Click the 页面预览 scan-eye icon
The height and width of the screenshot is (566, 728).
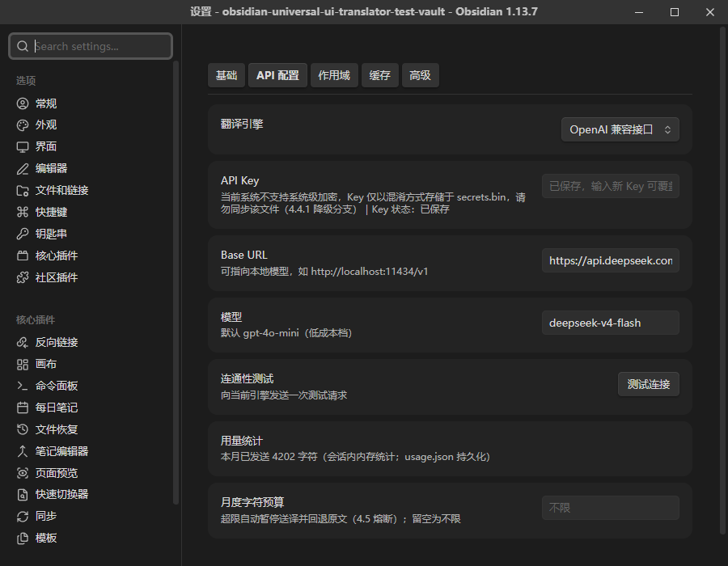23,473
